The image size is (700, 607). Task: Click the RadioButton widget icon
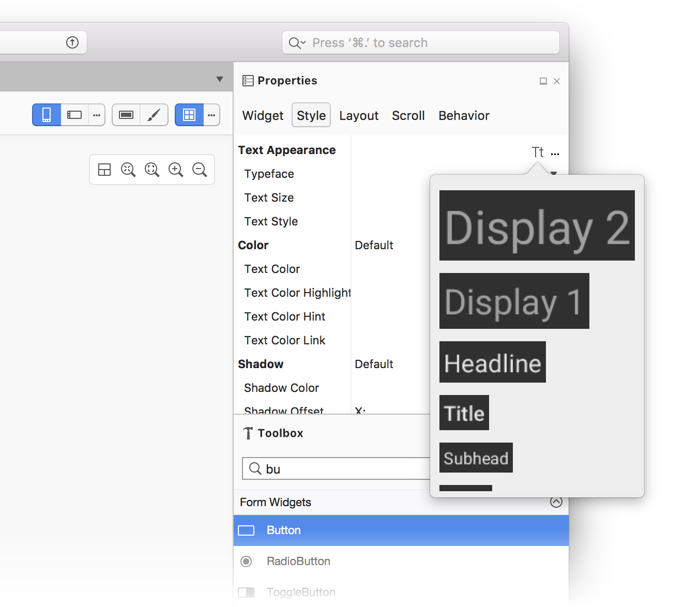tap(246, 561)
